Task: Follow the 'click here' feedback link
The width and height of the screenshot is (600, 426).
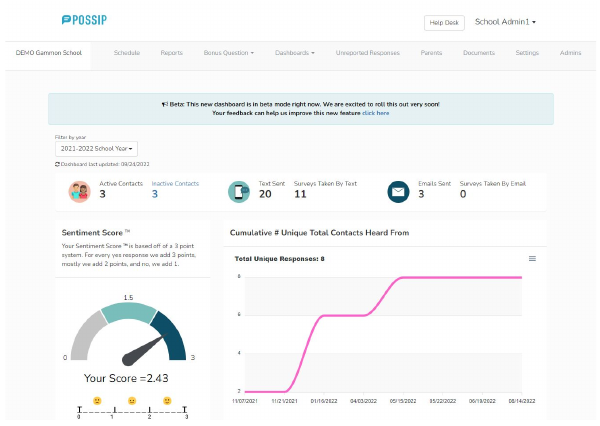Action: pyautogui.click(x=375, y=113)
